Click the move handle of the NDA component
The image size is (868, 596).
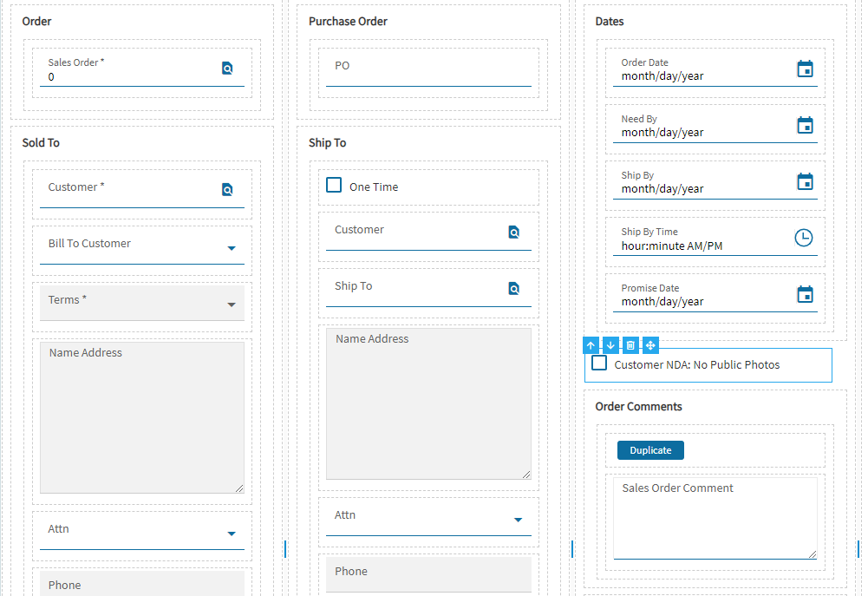[x=650, y=345]
